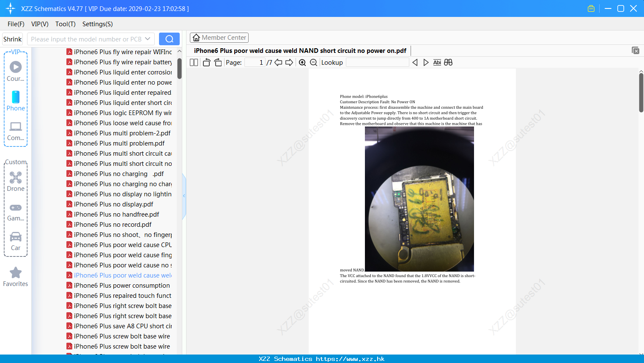This screenshot has height=363, width=644.
Task: Open Favorites star in sidebar
Action: [16, 277]
